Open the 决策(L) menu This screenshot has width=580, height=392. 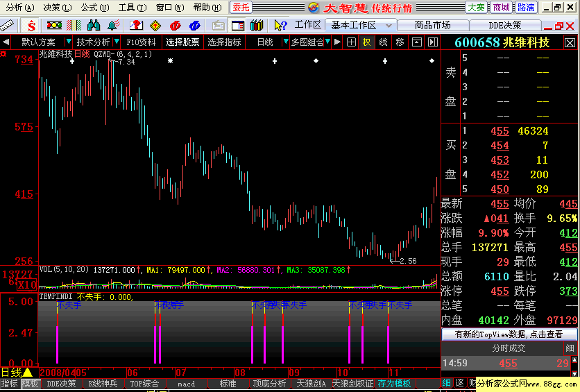click(x=58, y=8)
